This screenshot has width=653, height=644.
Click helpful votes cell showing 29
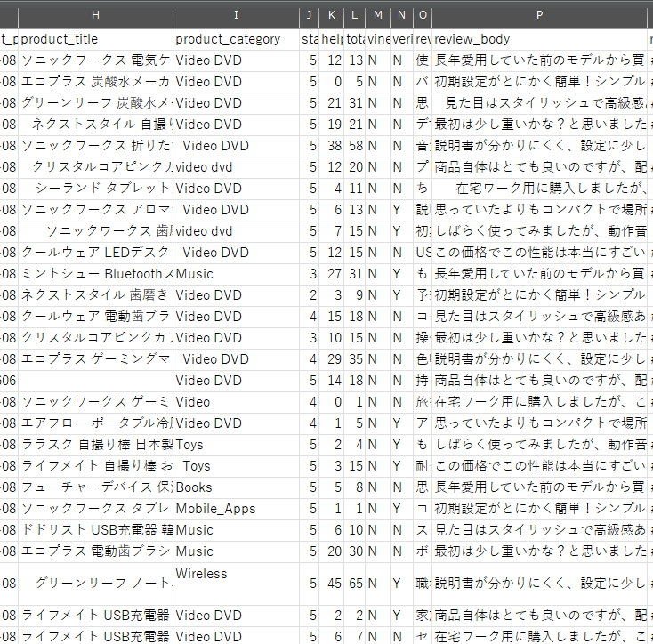pos(332,359)
